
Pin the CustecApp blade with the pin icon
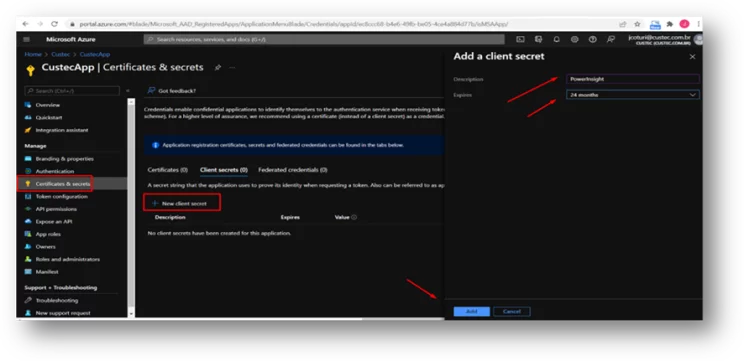(x=217, y=68)
